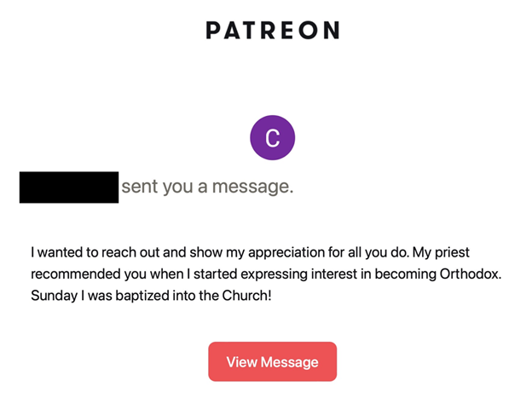Click the blacked-out sender name box
Viewport: 532px width, 398px height.
[x=69, y=187]
